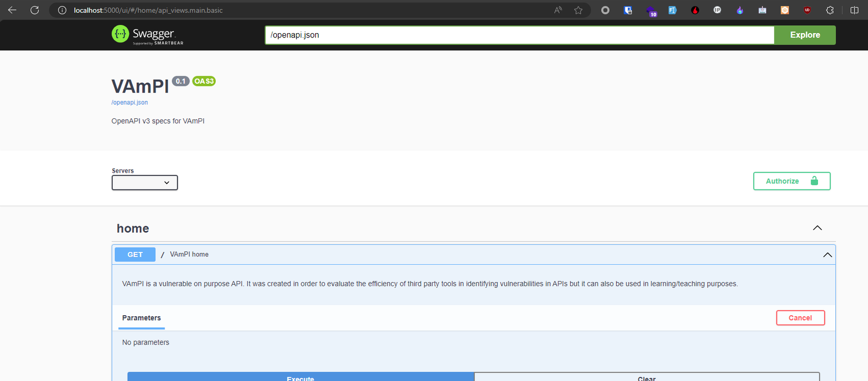This screenshot has width=868, height=381.
Task: Focus the /openapi.json spec URL input
Action: [x=520, y=35]
